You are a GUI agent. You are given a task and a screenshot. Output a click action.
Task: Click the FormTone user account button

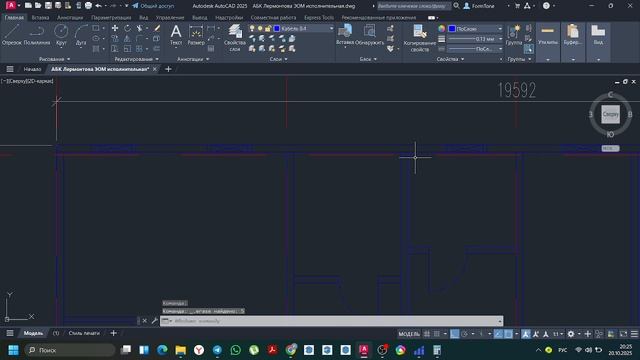pyautogui.click(x=479, y=6)
